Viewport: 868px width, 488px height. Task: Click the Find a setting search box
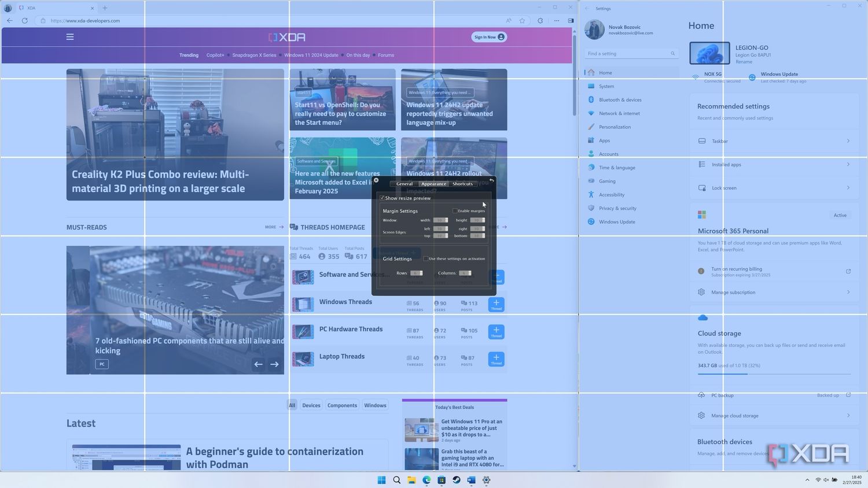[631, 54]
